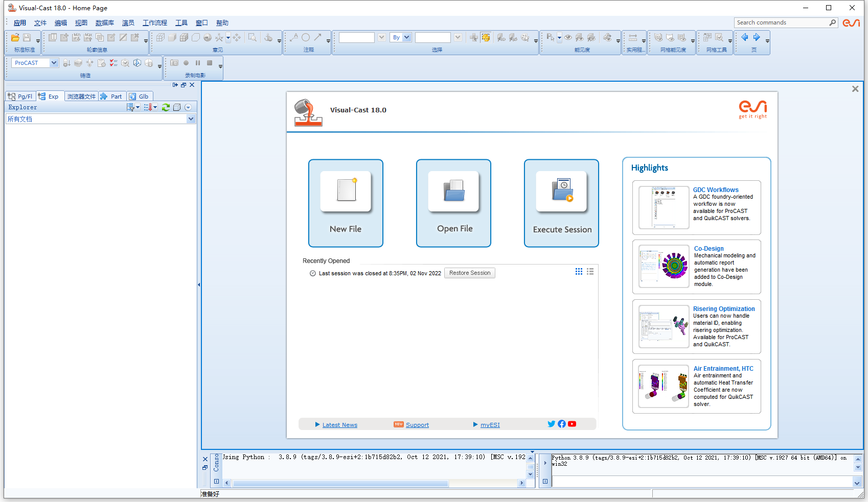Open the Support link

click(417, 425)
